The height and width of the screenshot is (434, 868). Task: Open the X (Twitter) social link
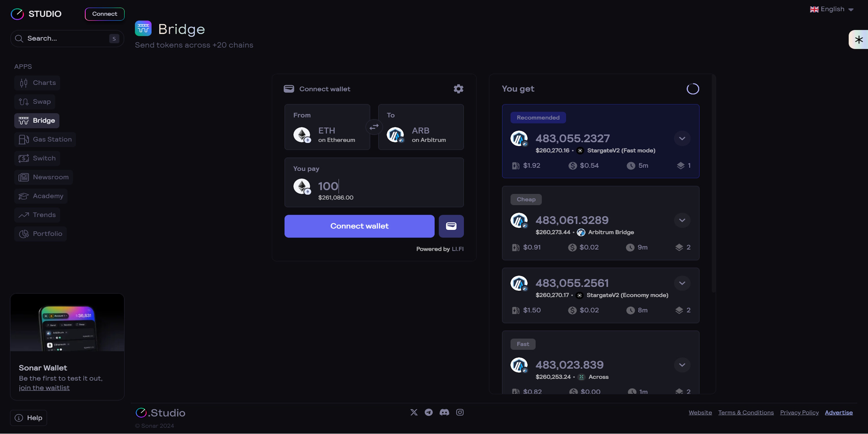pyautogui.click(x=414, y=412)
